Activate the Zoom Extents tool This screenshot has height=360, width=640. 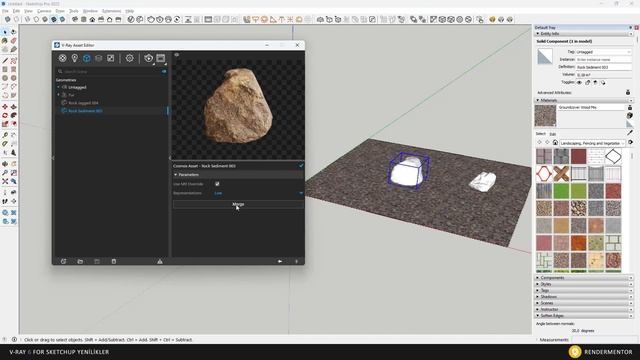click(x=5, y=181)
